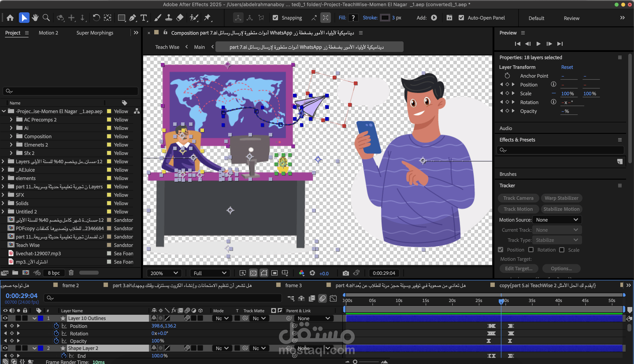Select the Clone Stamp tool
Screen dimensions: 634x364
click(x=169, y=18)
